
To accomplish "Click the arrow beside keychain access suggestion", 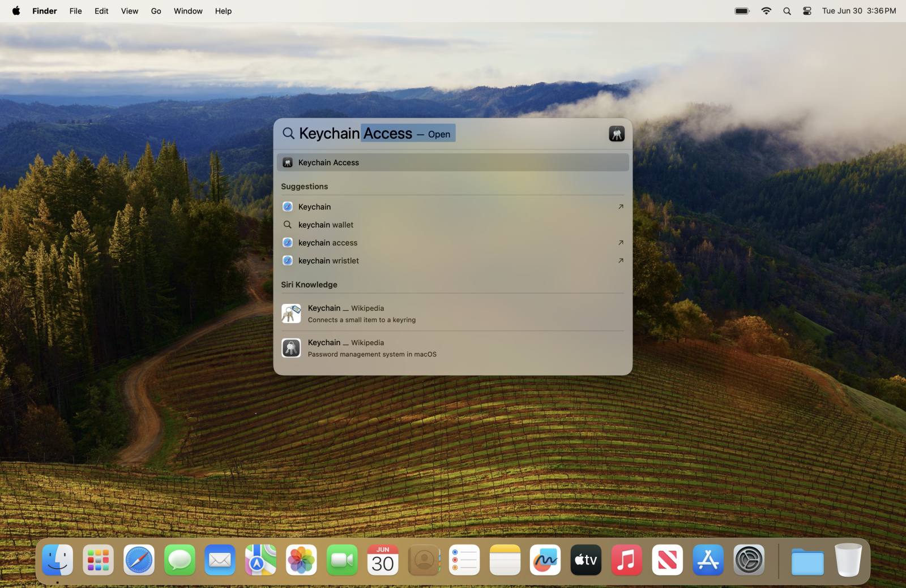I will [x=621, y=243].
